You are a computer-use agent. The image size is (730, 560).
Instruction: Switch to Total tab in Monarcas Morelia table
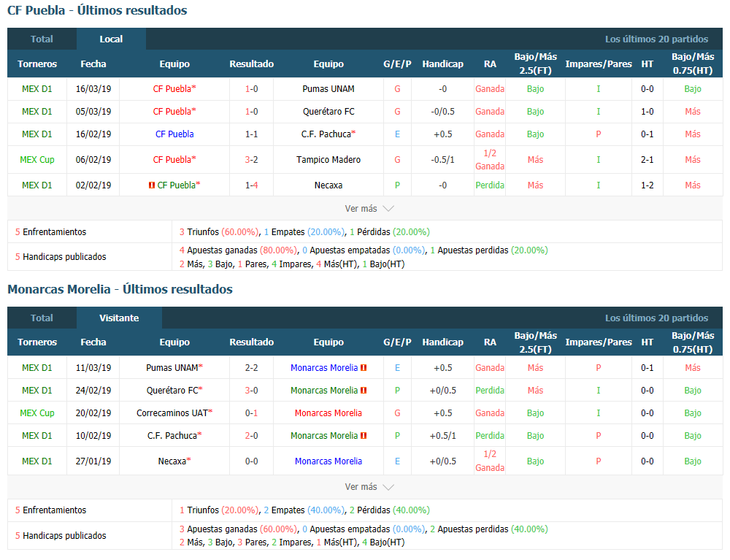[x=42, y=318]
